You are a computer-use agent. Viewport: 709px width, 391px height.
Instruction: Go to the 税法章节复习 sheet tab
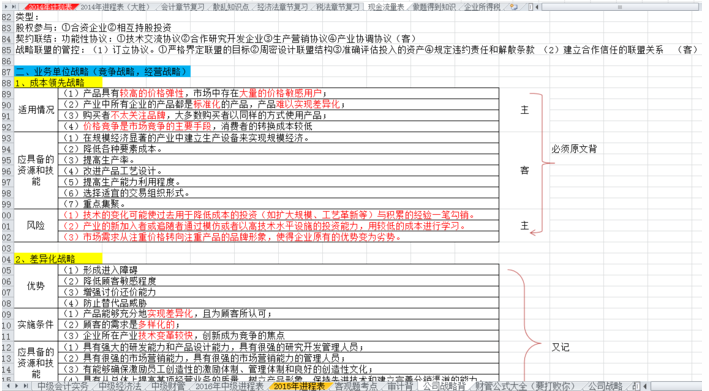point(337,7)
